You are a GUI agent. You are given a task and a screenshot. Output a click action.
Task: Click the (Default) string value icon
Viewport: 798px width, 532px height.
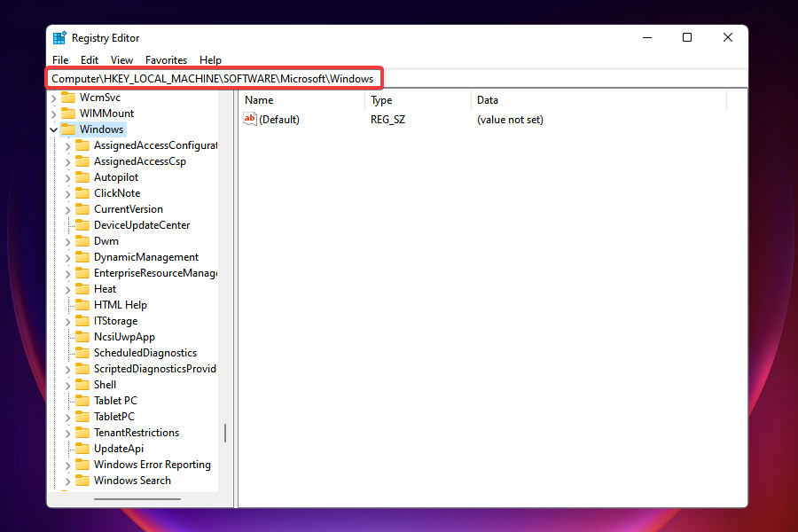[250, 119]
